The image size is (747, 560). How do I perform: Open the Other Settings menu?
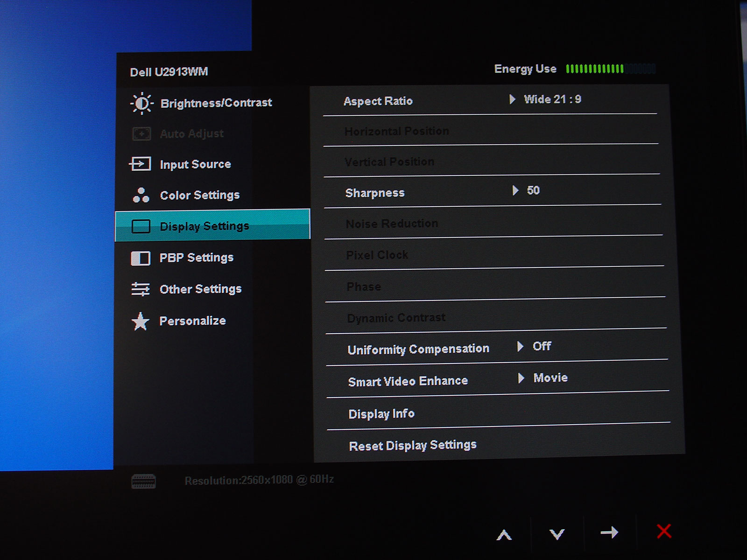[212, 289]
